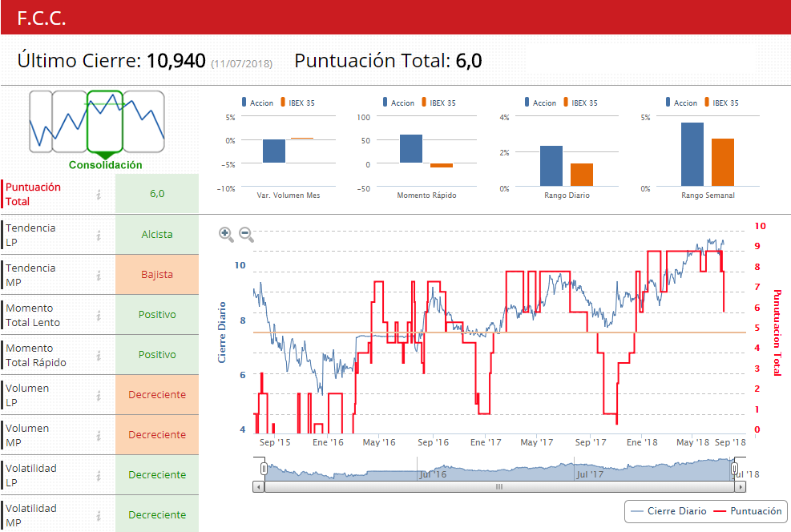
Task: Open info icon for Volumen LP
Action: [x=99, y=395]
